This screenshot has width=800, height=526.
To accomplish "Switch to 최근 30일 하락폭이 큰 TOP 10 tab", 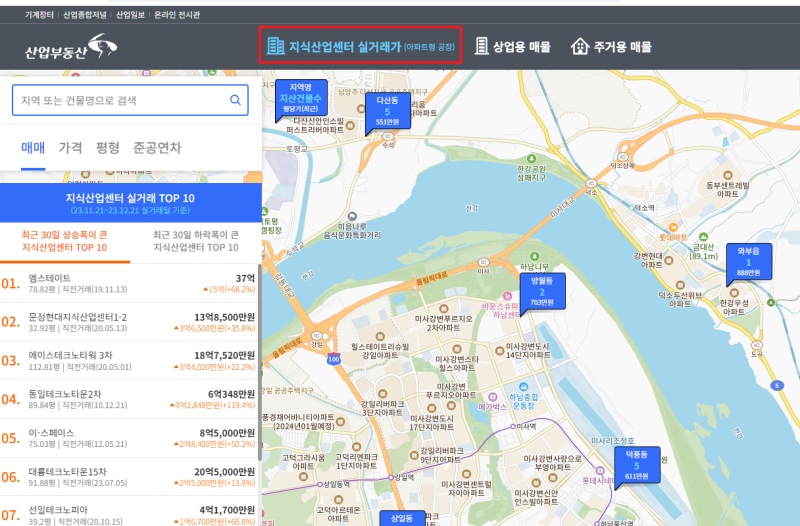I will 196,241.
